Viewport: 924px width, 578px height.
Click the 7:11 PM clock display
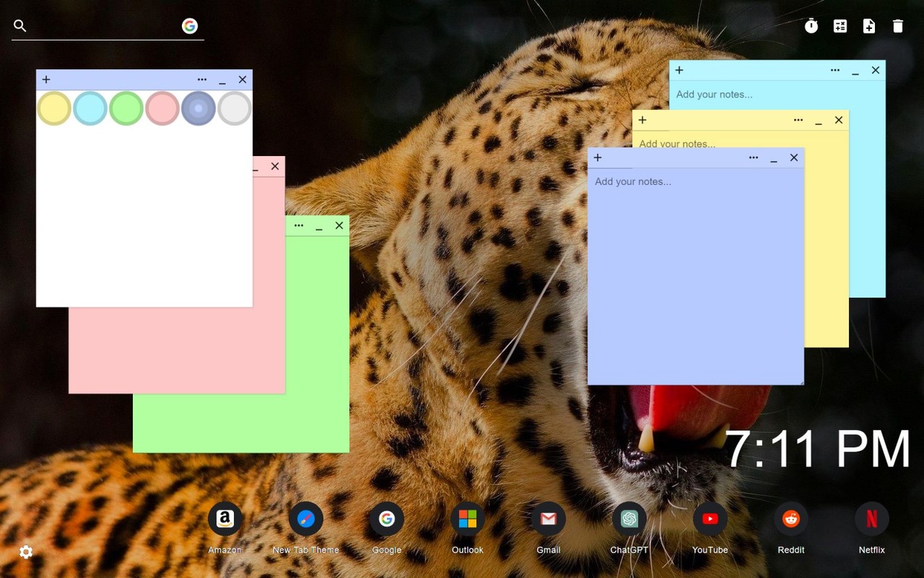pyautogui.click(x=817, y=449)
